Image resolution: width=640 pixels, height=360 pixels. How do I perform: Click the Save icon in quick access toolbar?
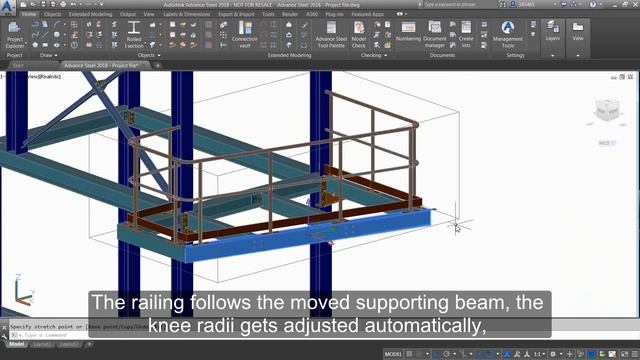coord(43,4)
